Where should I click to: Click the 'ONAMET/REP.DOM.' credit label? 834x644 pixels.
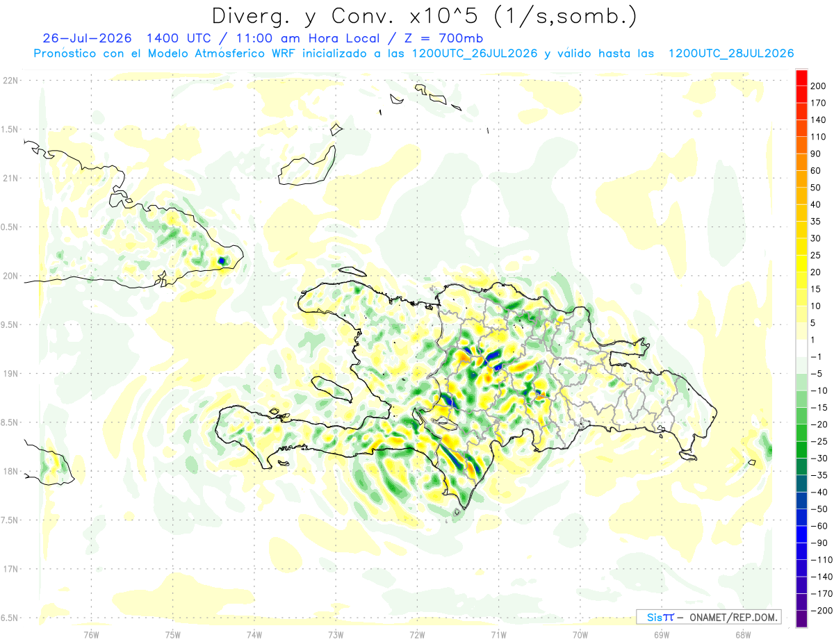[x=734, y=617]
